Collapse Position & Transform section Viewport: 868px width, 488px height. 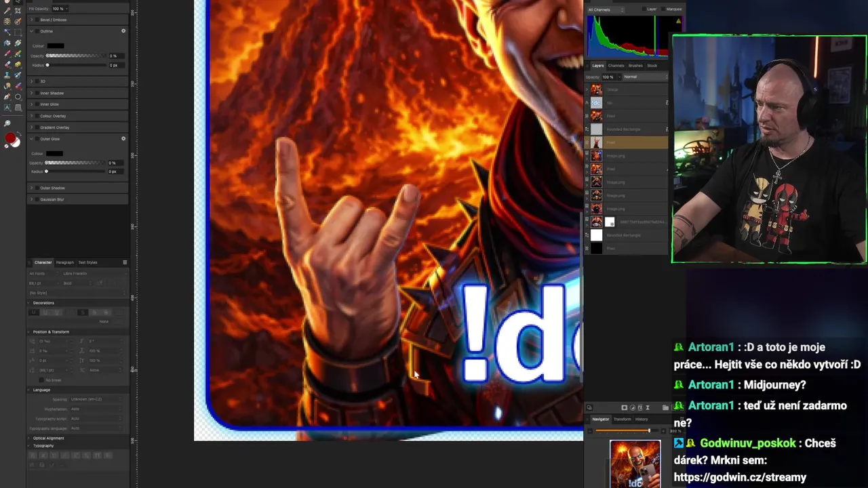coord(28,332)
